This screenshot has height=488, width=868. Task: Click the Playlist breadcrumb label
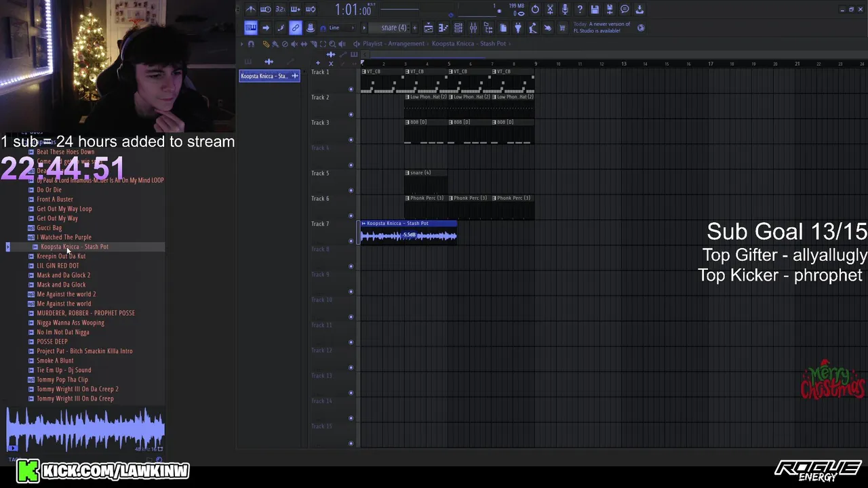(372, 43)
